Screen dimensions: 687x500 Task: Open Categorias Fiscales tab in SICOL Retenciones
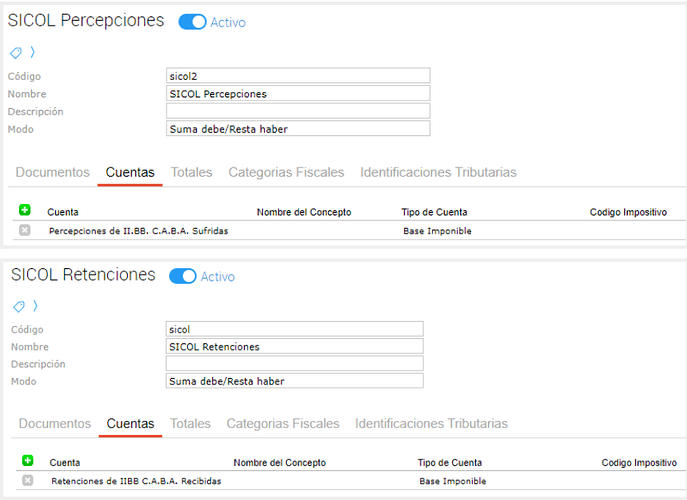pos(282,423)
